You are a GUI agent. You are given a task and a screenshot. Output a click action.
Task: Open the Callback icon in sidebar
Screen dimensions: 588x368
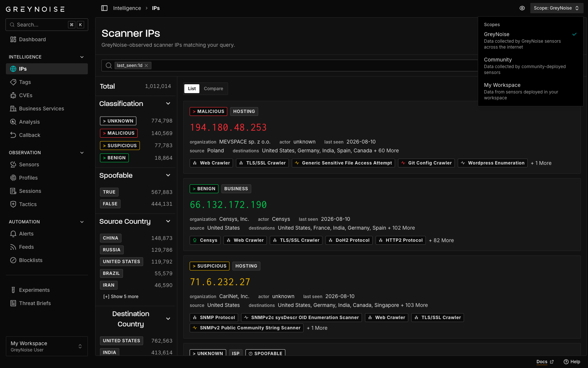[x=13, y=135]
